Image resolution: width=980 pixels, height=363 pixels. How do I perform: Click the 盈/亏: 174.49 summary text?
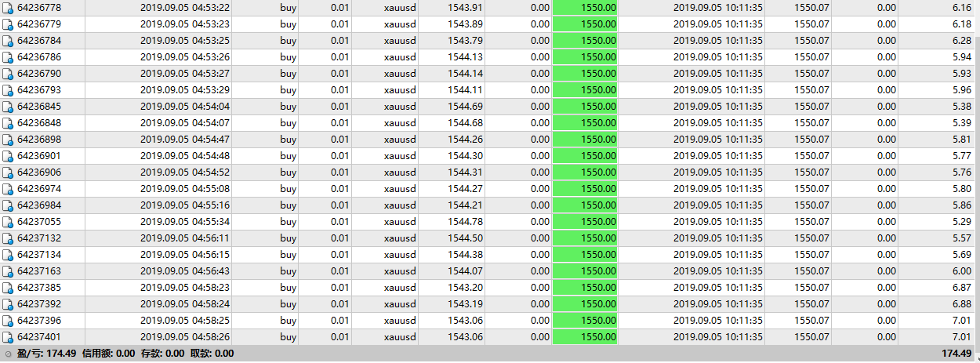click(x=46, y=354)
